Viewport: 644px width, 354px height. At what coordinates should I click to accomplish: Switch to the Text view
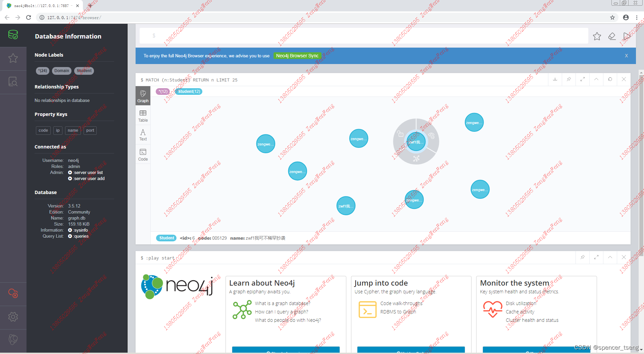click(143, 134)
